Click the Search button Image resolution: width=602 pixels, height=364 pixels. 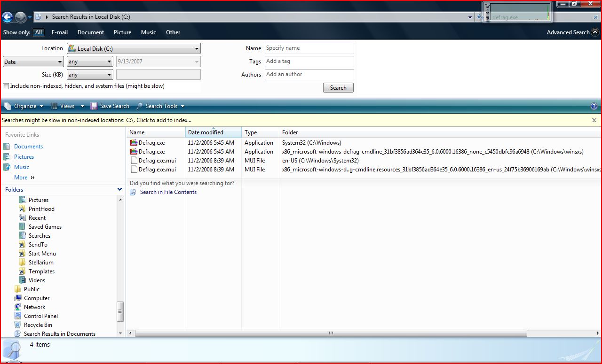coord(338,88)
